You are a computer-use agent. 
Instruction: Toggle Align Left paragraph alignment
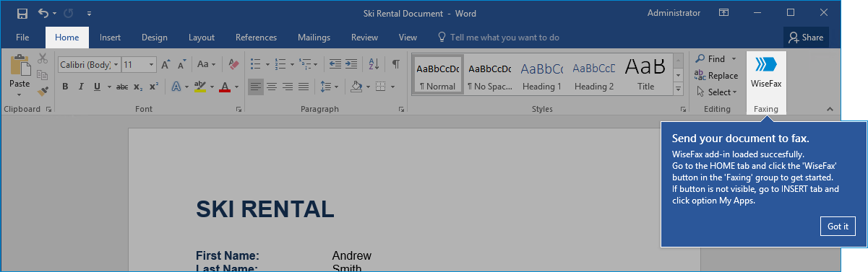(x=256, y=87)
